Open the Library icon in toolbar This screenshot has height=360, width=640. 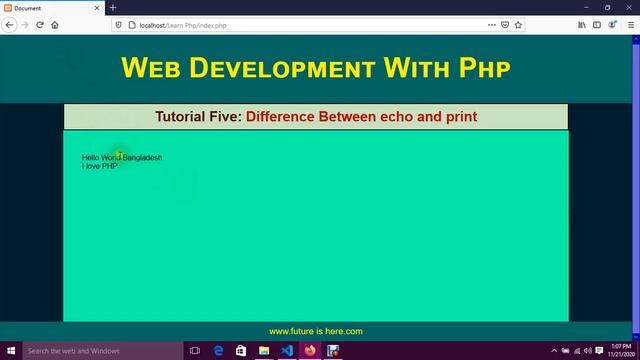pos(582,25)
